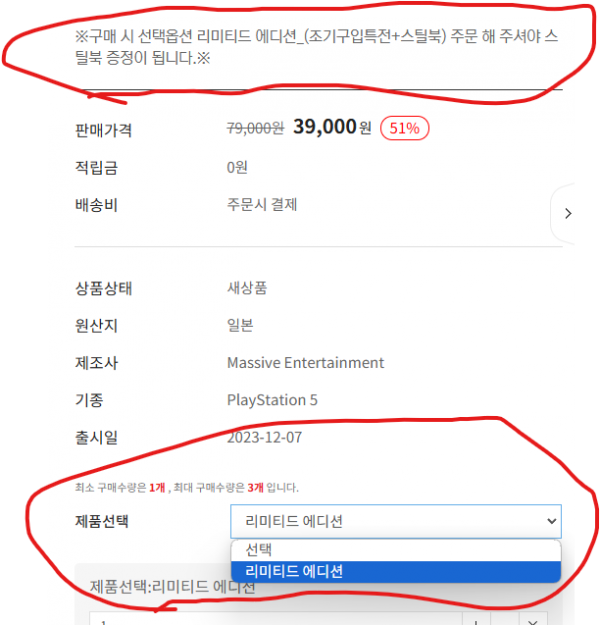Click the crossed-out 79,000원 original price
Screen dimensions: 600x625
point(255,128)
